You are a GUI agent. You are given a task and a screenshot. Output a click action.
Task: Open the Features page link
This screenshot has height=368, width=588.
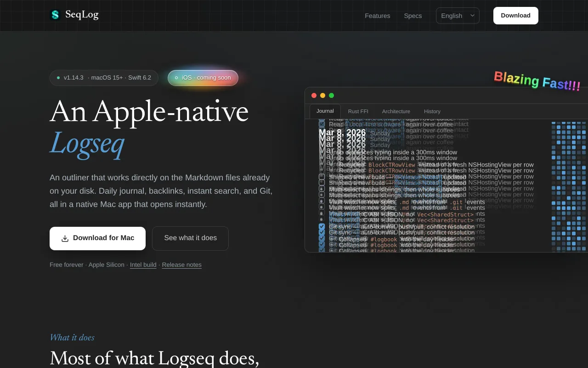tap(378, 16)
